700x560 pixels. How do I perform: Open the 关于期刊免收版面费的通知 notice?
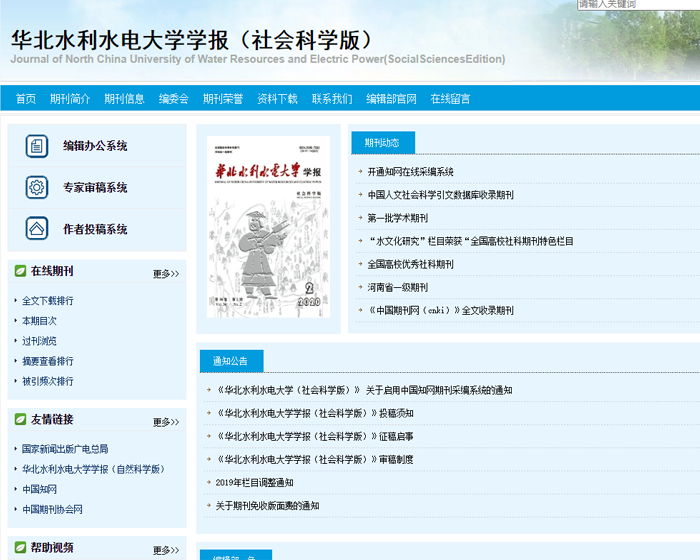point(267,506)
